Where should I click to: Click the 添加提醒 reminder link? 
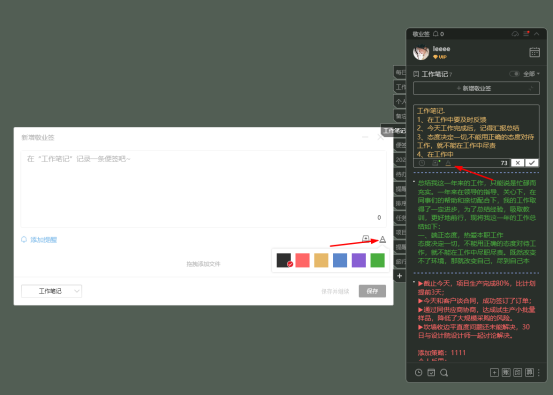click(39, 240)
